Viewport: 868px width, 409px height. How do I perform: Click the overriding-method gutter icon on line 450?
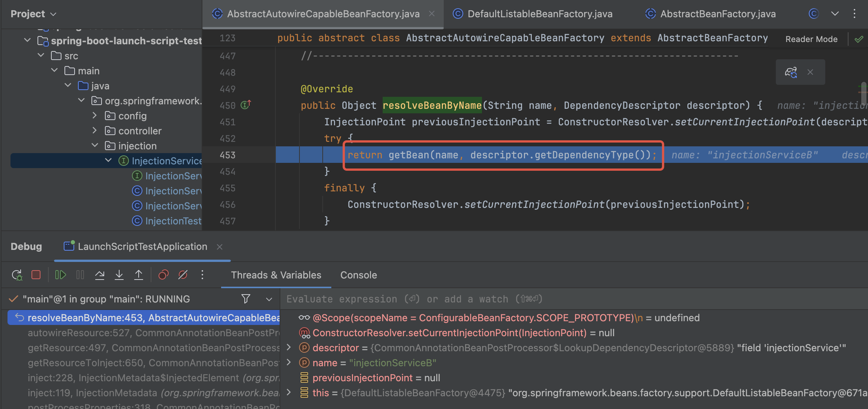[x=246, y=105]
